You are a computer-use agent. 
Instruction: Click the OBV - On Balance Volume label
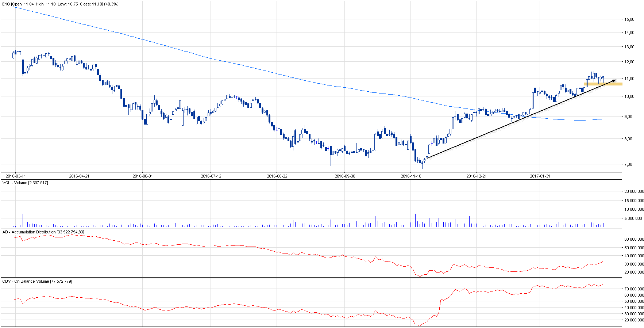tap(37, 281)
